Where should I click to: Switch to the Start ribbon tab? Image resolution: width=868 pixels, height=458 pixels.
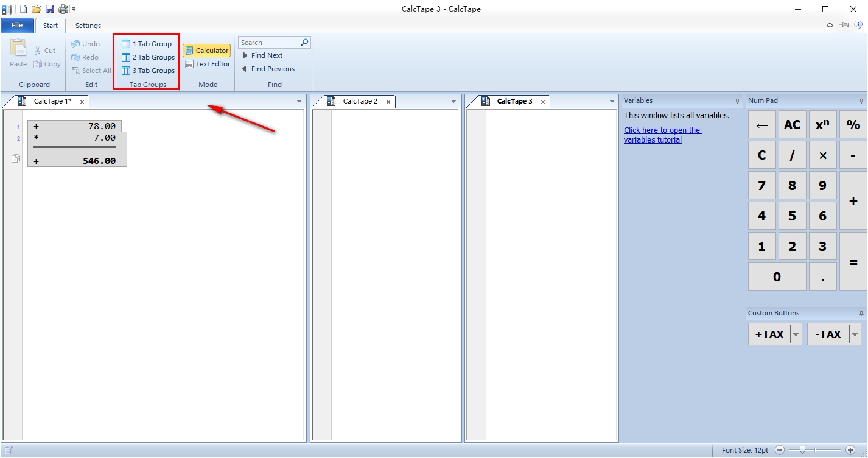[x=51, y=26]
